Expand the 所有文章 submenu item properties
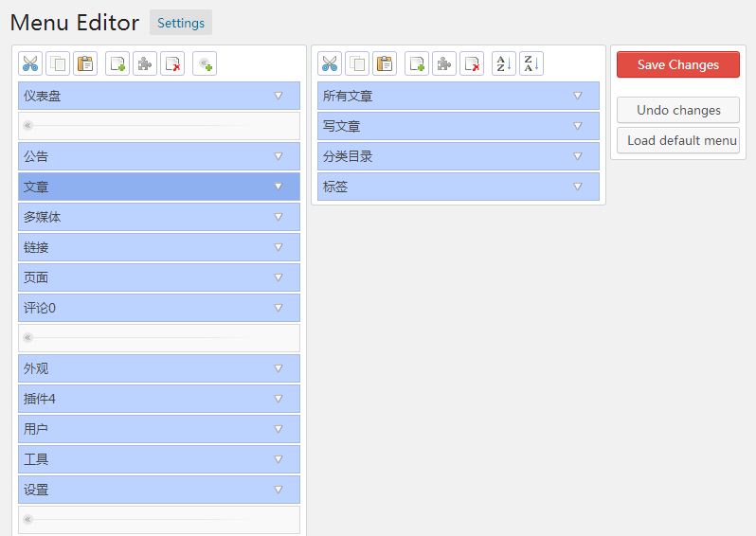 (x=578, y=96)
